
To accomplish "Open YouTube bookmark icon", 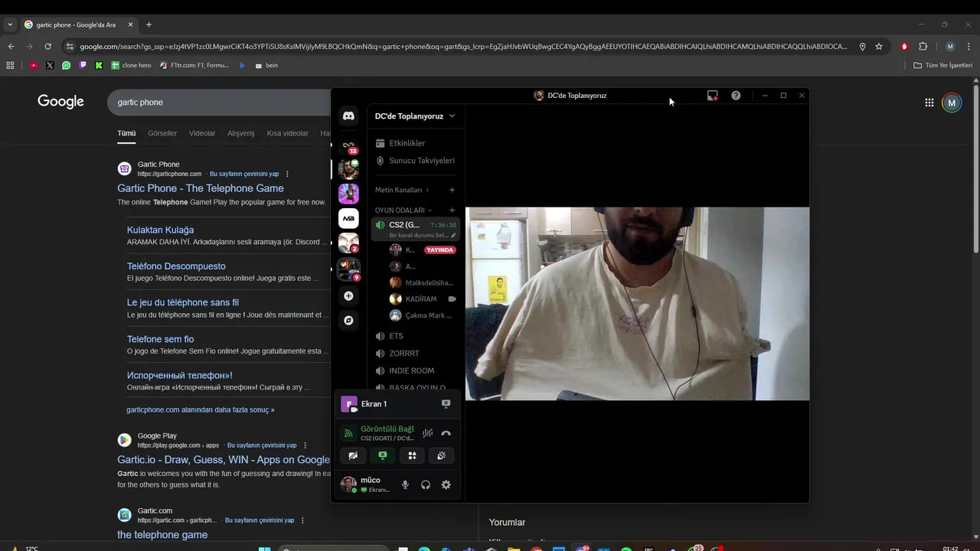I will click(34, 65).
